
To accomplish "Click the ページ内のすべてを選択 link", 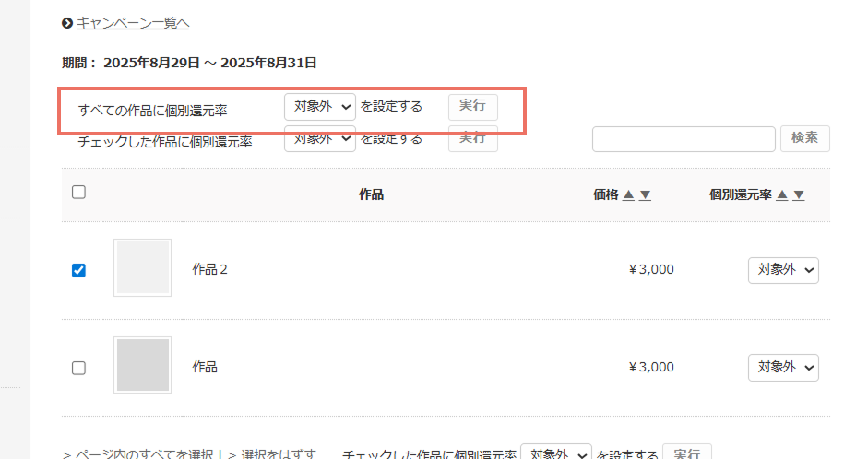I will click(149, 454).
